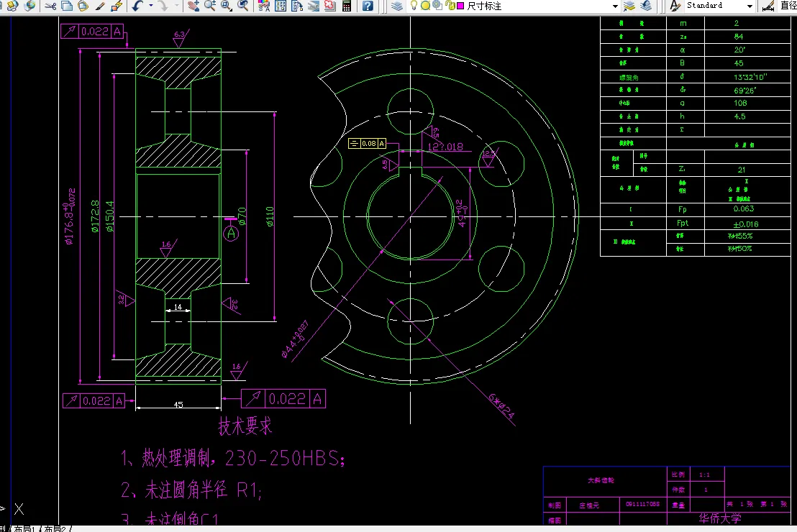Click the Undo arrow icon

[x=137, y=6]
